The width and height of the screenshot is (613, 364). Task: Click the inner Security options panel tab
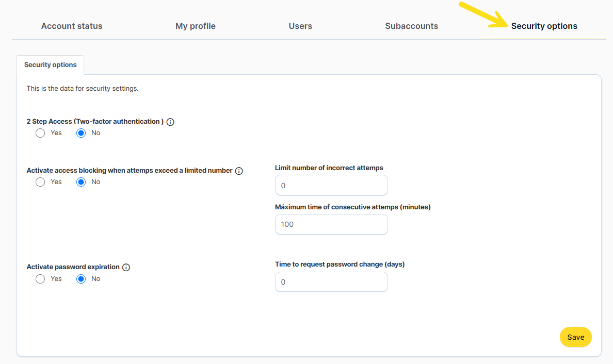tap(51, 65)
